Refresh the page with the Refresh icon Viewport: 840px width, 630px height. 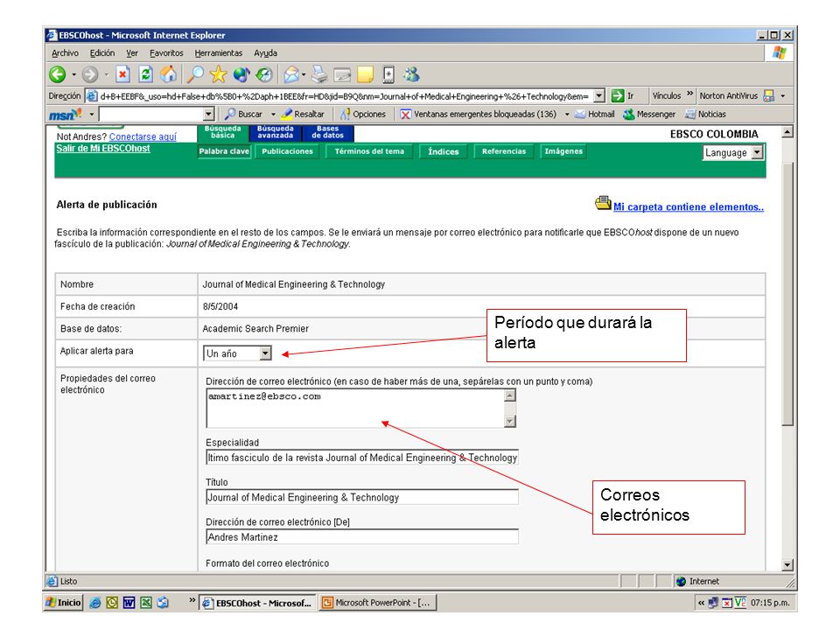pos(146,74)
